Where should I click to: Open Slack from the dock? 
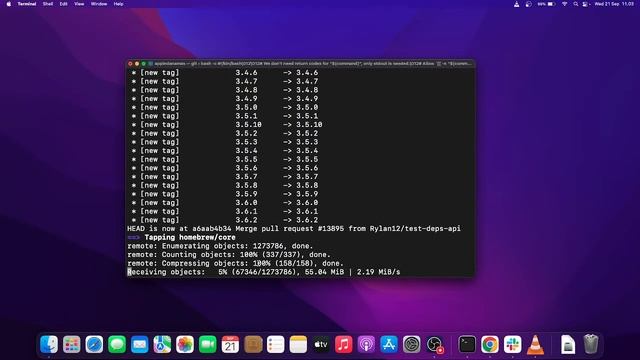click(x=512, y=344)
